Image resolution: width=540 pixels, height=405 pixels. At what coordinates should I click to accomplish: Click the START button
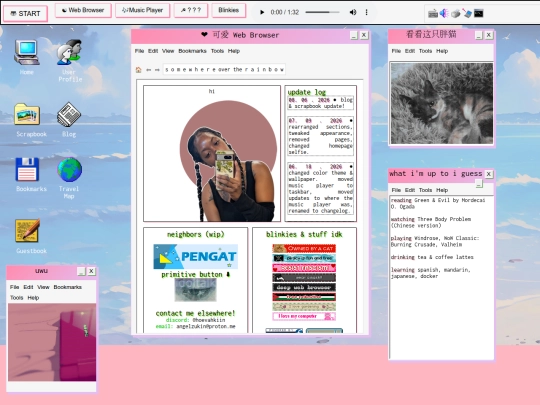(x=25, y=14)
